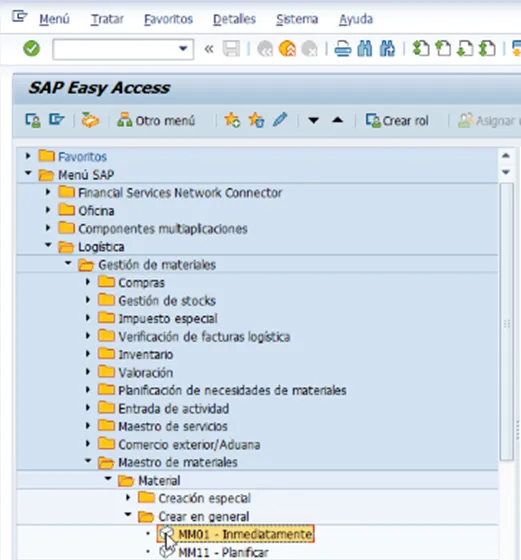Viewport: 521px width, 560px height.
Task: Click the Find binoculars icon
Action: (365, 49)
